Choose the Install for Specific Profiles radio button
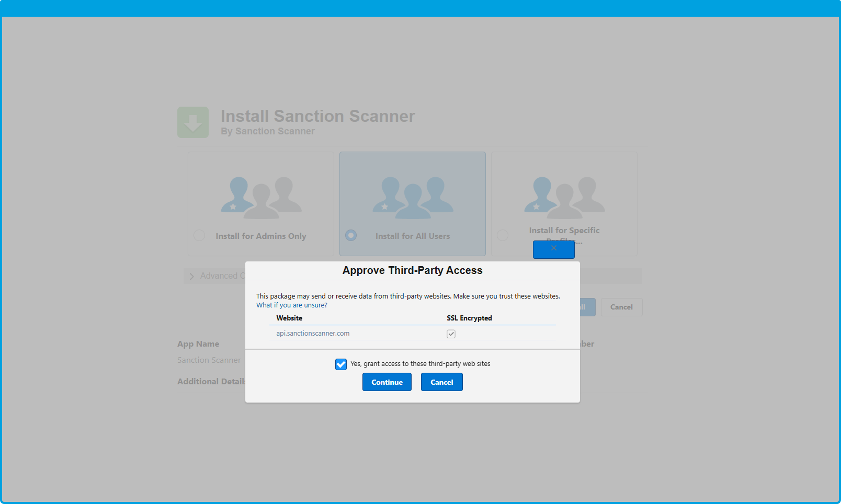Screen dimensions: 841x504 click(503, 235)
